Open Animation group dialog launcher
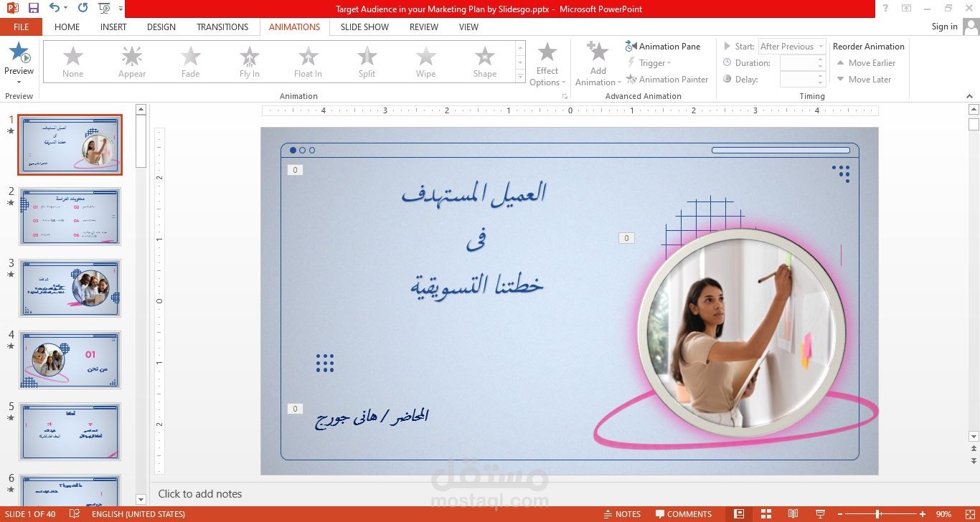This screenshot has width=980, height=522. click(564, 96)
